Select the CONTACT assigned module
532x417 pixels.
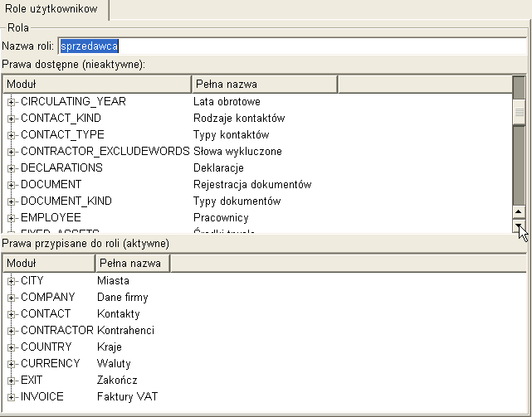46,314
